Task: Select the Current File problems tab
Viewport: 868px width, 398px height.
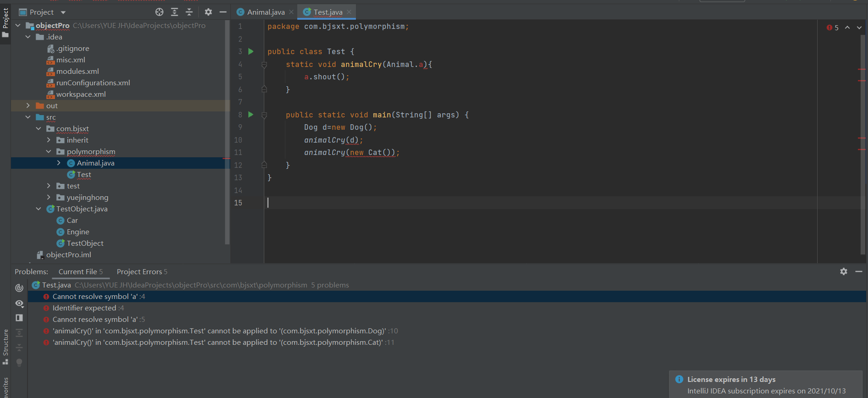Action: [x=81, y=271]
